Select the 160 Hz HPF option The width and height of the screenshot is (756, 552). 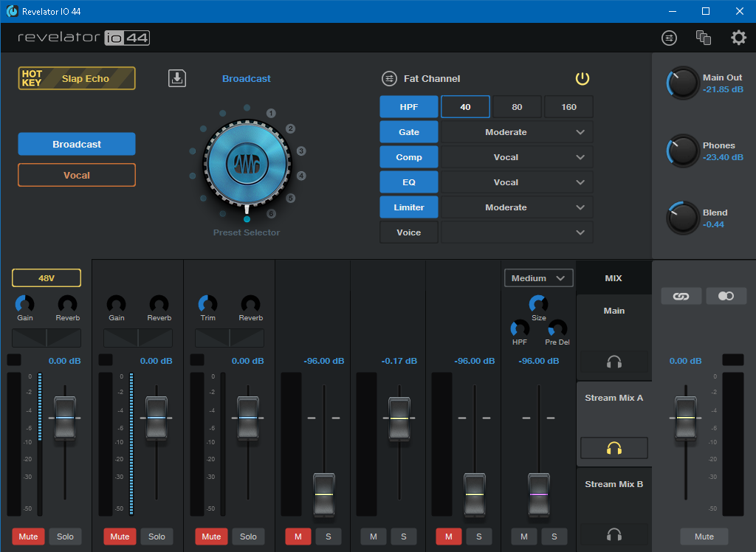coord(569,107)
